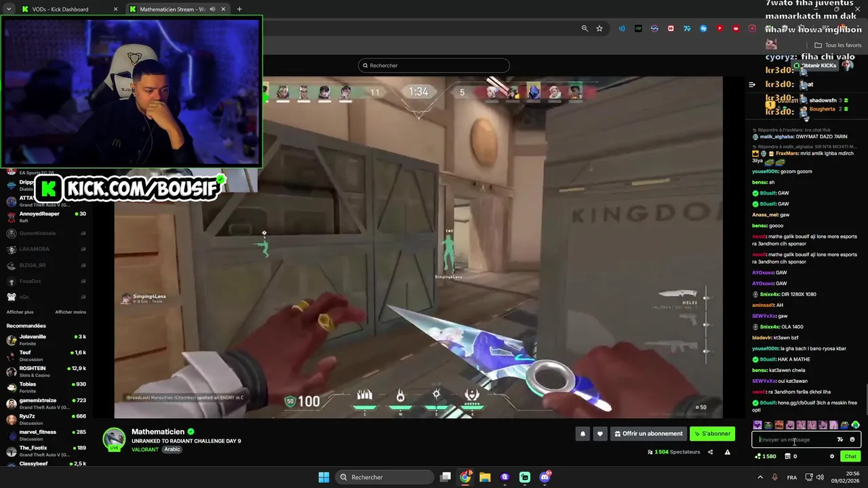The height and width of the screenshot is (488, 868).
Task: Mute the Mathematicien Stream tab audio icon
Action: 212,9
